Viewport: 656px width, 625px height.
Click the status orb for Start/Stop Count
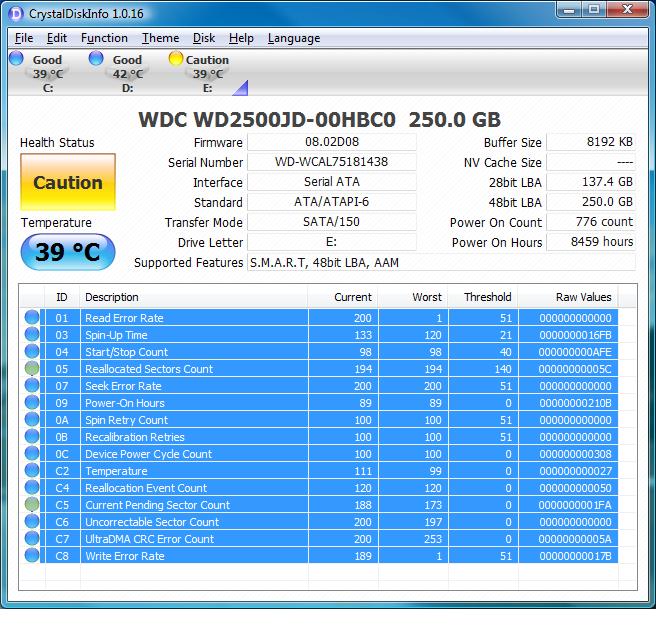click(x=32, y=351)
